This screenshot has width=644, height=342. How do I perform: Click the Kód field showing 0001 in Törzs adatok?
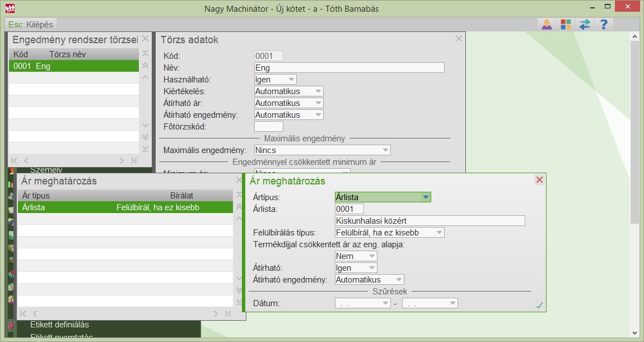pos(269,56)
